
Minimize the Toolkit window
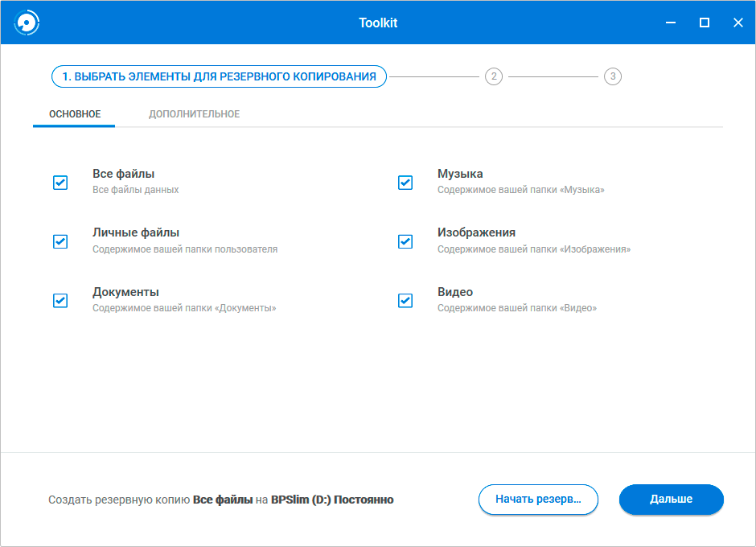[x=671, y=23]
